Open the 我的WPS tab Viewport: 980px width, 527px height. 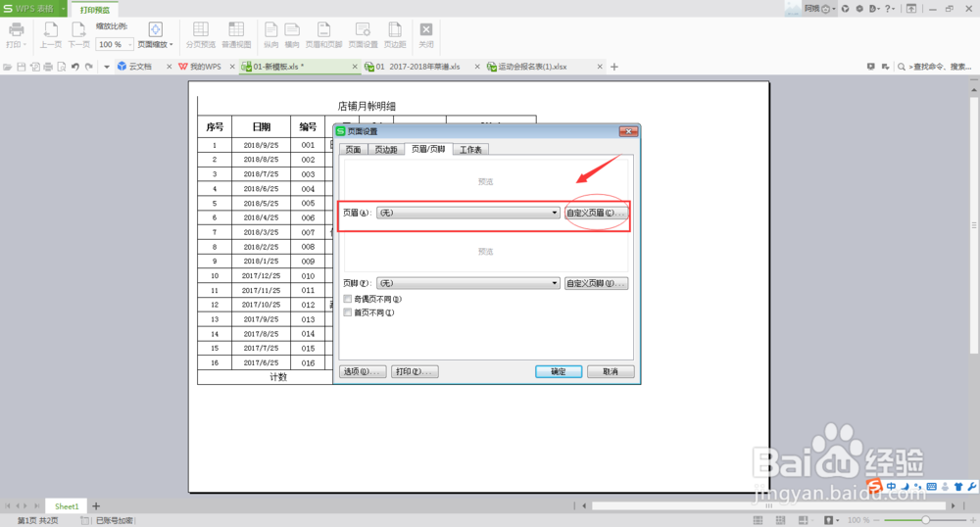click(x=205, y=67)
